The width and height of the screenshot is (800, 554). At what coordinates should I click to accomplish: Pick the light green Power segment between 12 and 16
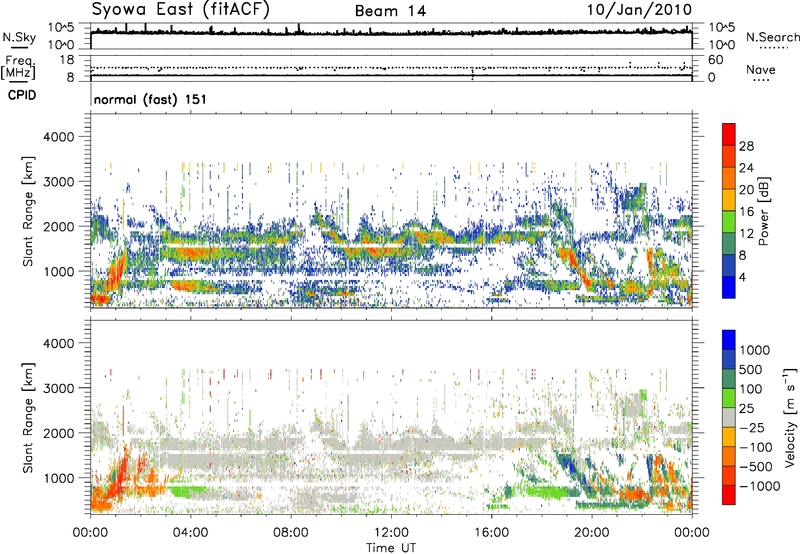pyautogui.click(x=729, y=222)
